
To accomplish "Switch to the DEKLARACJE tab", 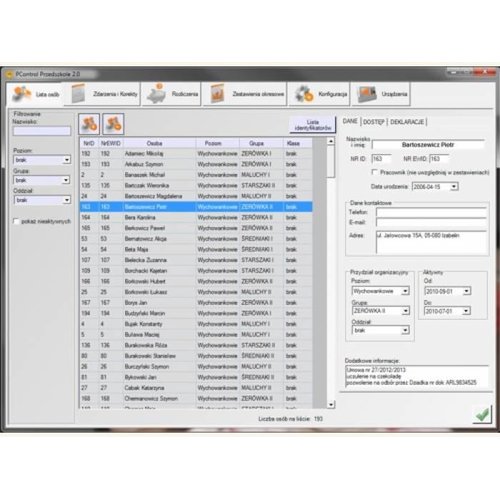I will 407,122.
